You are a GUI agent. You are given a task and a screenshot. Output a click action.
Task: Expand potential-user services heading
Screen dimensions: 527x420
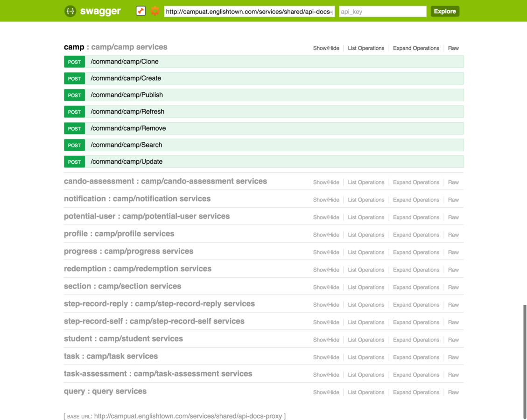(147, 216)
